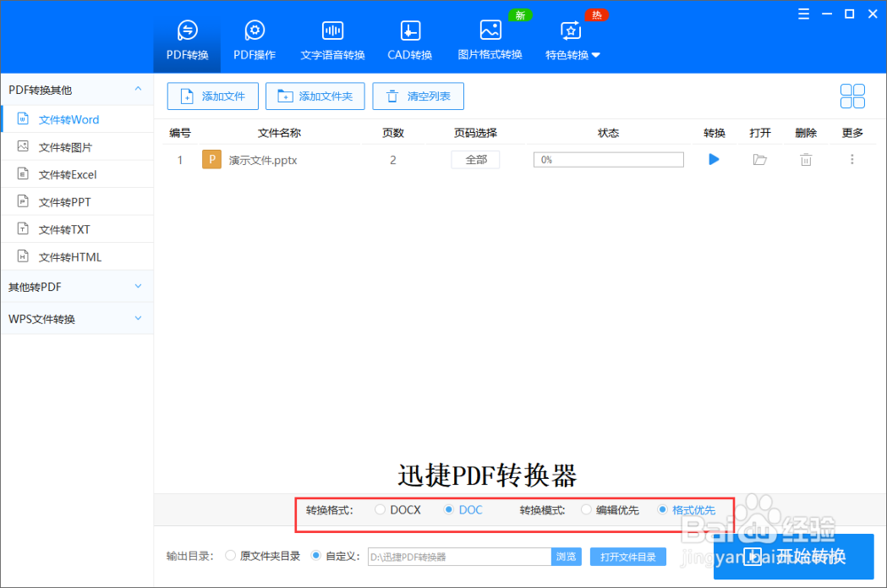Select the DOC format radio button
The height and width of the screenshot is (588, 887).
pos(449,510)
